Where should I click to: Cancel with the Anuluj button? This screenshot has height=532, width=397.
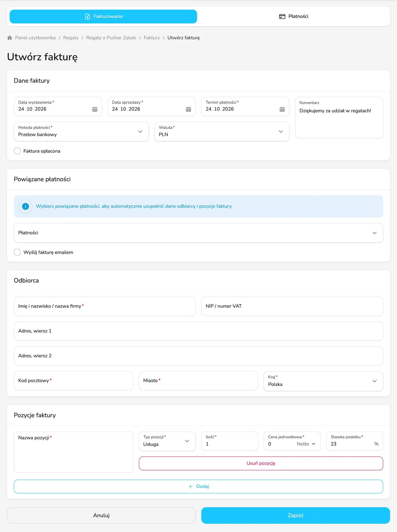click(101, 515)
